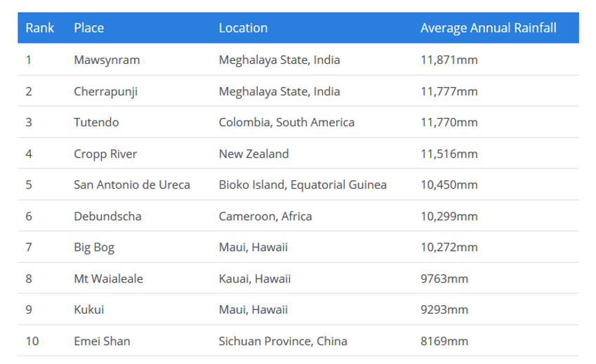596x364 pixels.
Task: Select the Colombia, South America location
Action: (x=286, y=123)
